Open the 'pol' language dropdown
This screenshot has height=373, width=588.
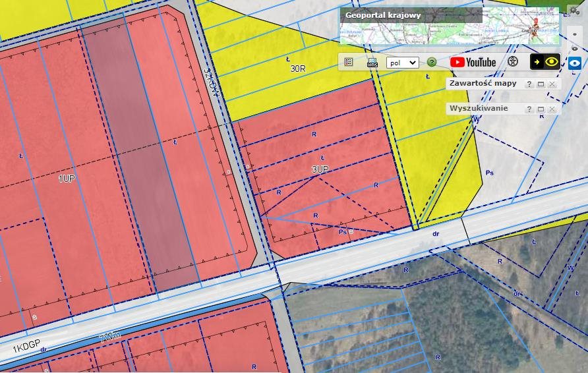[x=402, y=62]
